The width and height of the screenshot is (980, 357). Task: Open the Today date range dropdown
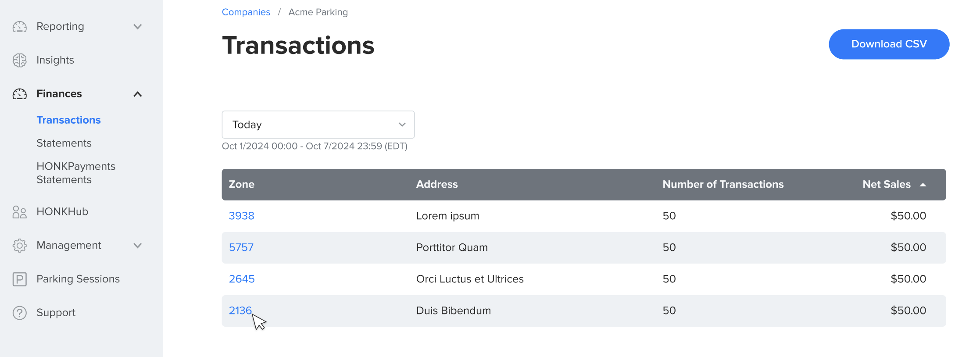pyautogui.click(x=318, y=125)
